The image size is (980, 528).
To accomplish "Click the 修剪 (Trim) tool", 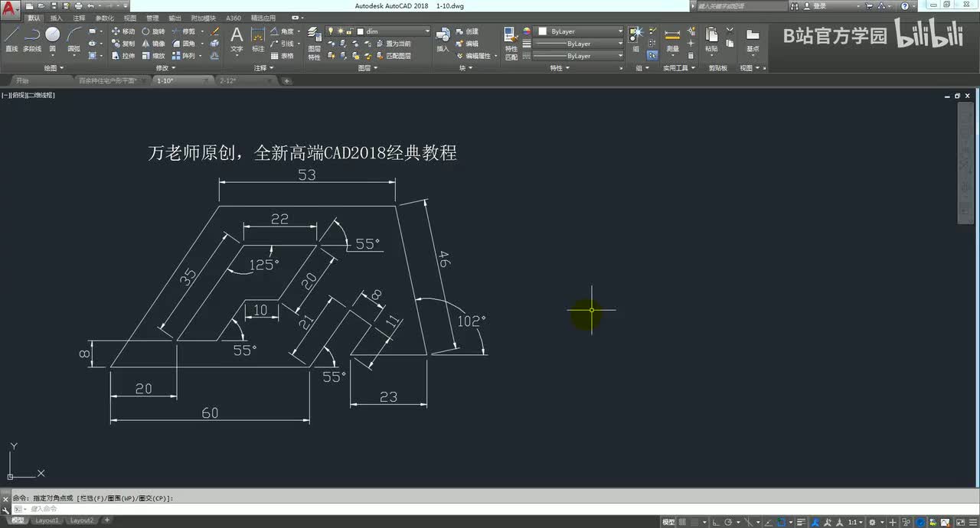I will pos(183,31).
